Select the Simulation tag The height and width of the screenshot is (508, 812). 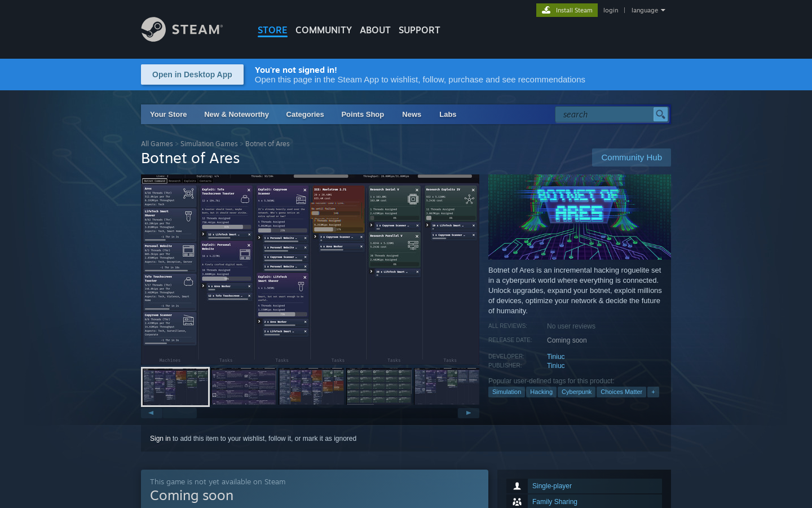[506, 392]
